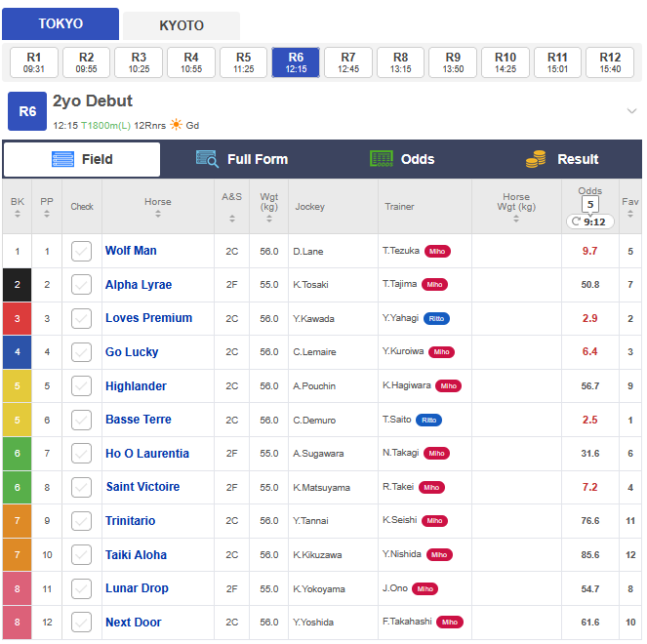Click the Full Form magnifier icon

coord(207,159)
